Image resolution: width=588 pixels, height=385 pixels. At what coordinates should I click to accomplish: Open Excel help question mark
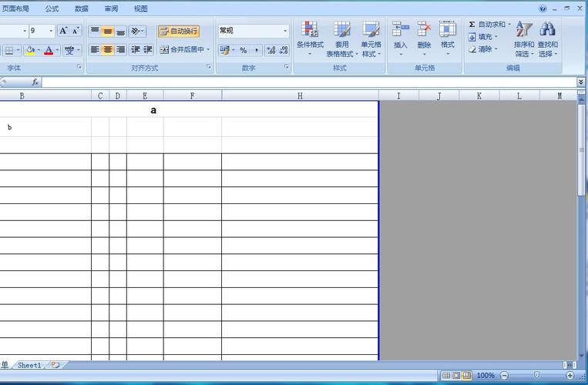pyautogui.click(x=543, y=8)
